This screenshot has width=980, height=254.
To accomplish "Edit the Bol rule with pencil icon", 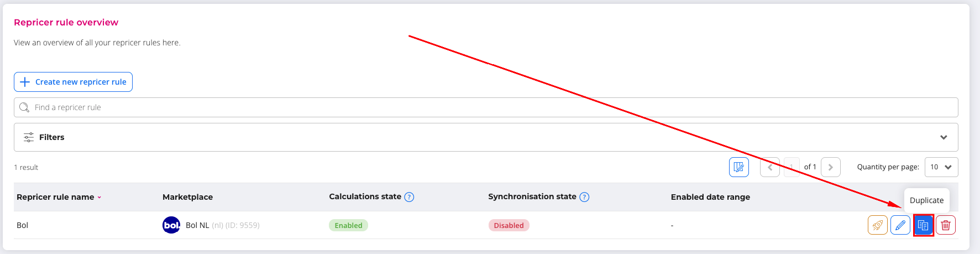I will 900,225.
